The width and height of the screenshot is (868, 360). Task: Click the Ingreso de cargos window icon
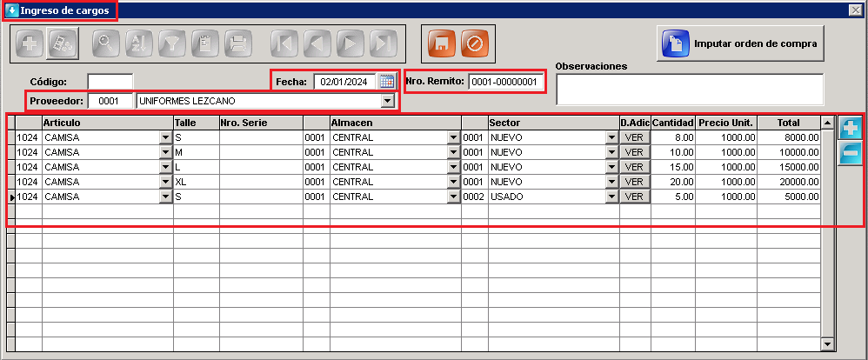click(11, 10)
